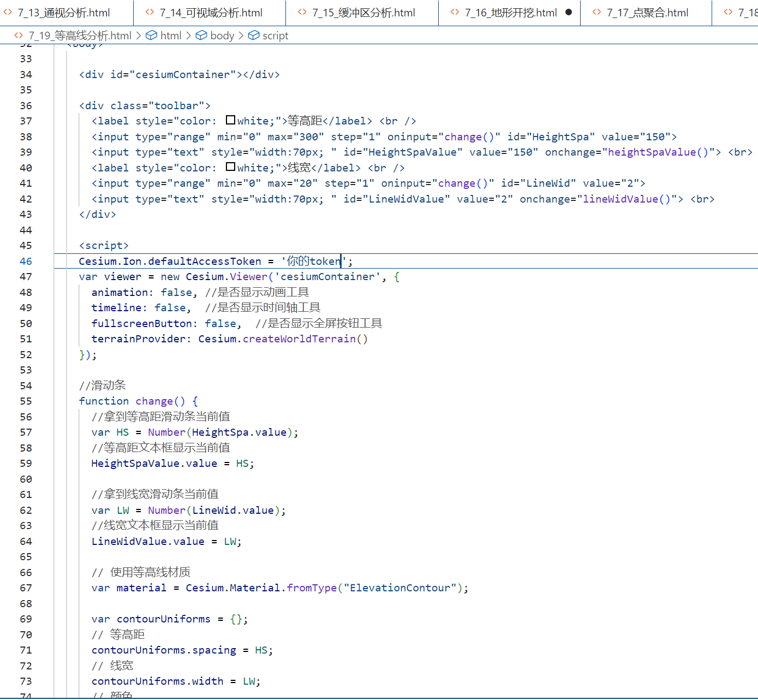Open the body breadcrumb dropdown
This screenshot has height=700, width=758.
(x=222, y=35)
